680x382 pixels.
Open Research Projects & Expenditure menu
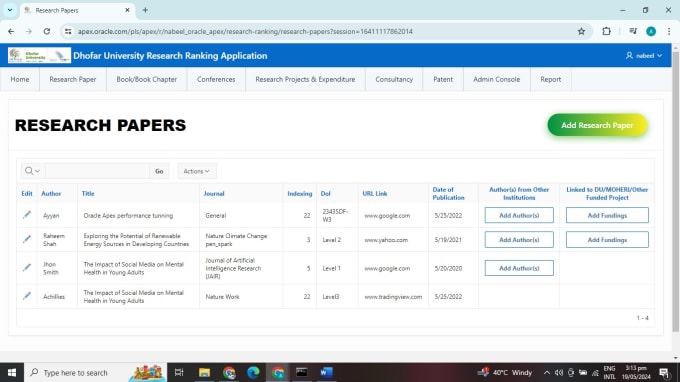coord(305,79)
